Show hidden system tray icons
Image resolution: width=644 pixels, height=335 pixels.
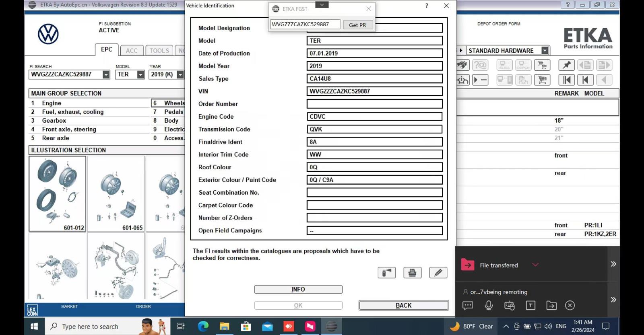click(506, 326)
